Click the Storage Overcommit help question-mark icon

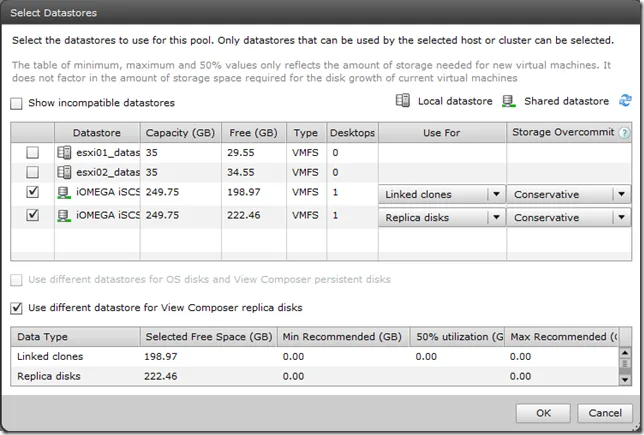[x=624, y=133]
